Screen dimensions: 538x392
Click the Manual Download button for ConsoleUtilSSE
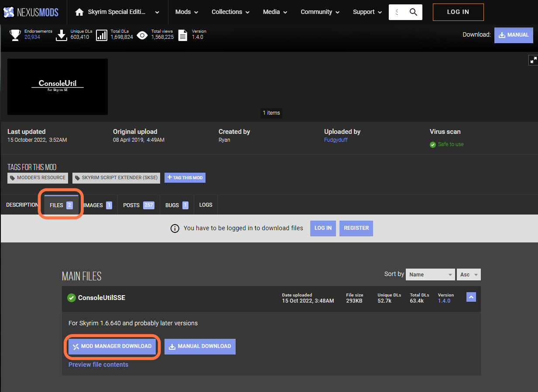[x=200, y=347]
